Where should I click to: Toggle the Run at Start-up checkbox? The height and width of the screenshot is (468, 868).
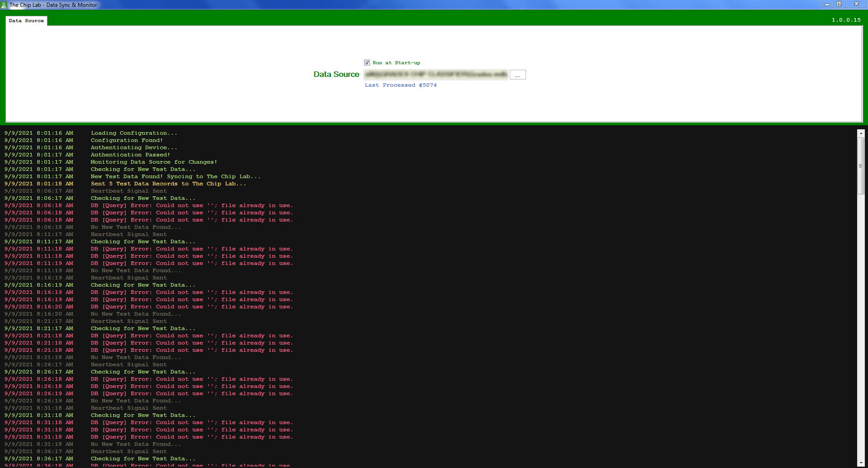coord(367,63)
